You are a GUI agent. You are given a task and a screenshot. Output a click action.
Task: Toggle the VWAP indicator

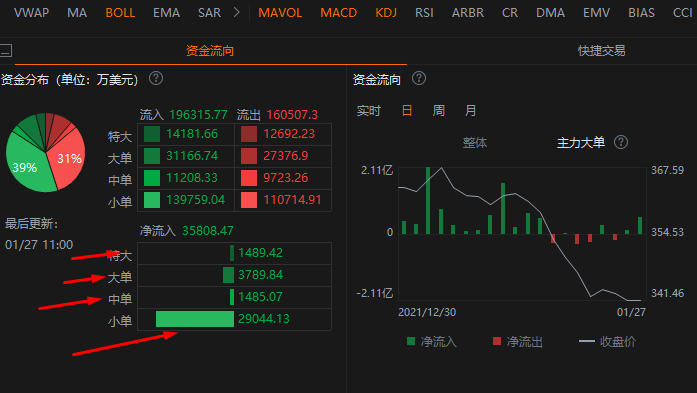tap(32, 13)
